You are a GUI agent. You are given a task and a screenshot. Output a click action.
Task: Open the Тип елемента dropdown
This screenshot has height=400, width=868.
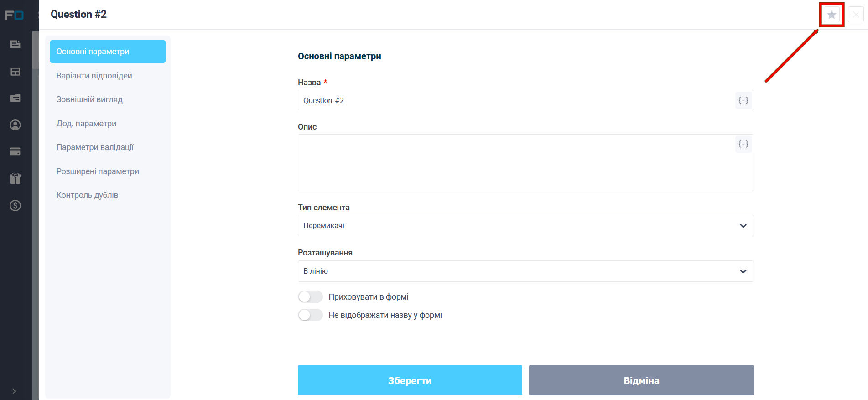[x=525, y=226]
